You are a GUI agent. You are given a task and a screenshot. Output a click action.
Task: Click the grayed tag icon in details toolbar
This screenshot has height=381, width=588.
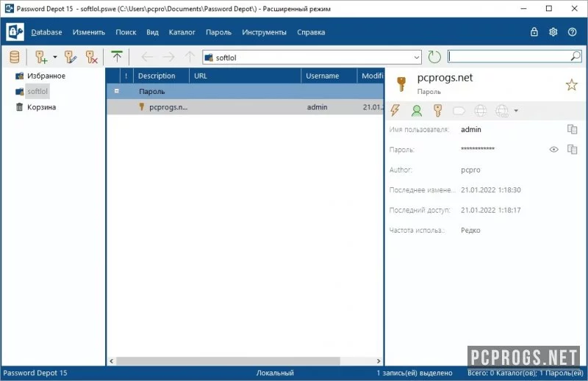[x=459, y=111]
